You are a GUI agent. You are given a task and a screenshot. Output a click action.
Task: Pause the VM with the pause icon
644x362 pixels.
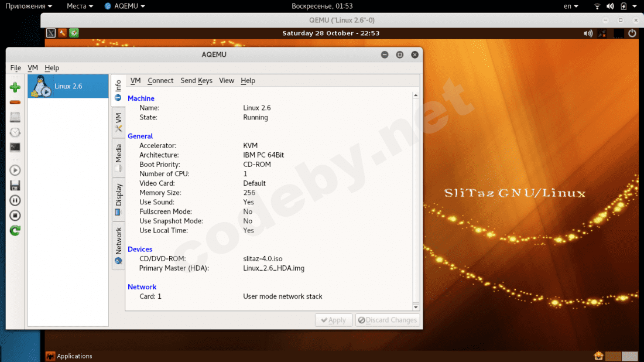(x=15, y=200)
